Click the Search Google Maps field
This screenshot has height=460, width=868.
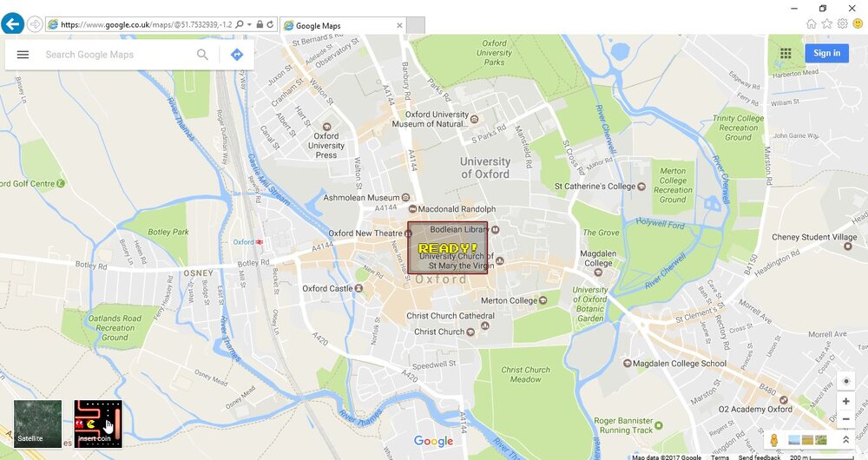[x=116, y=55]
